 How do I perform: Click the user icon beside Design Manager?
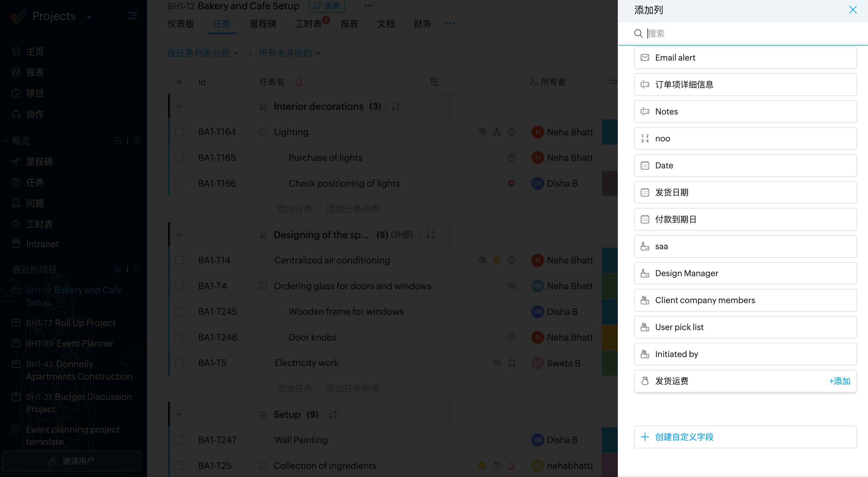(644, 273)
